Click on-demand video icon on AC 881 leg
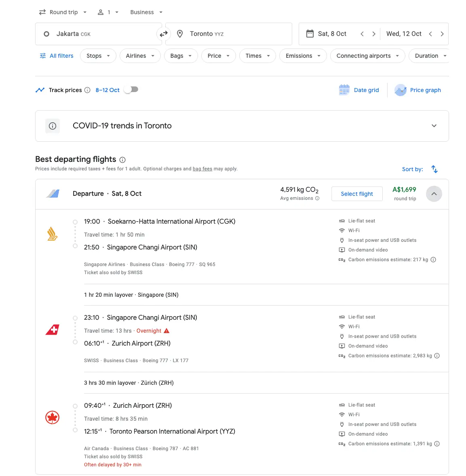Screen dimensions: 466x476 pos(342,434)
